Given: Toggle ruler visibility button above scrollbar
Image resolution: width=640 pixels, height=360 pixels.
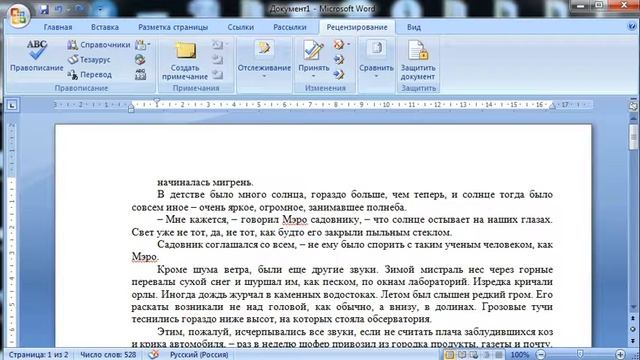Looking at the screenshot, I should click(633, 105).
